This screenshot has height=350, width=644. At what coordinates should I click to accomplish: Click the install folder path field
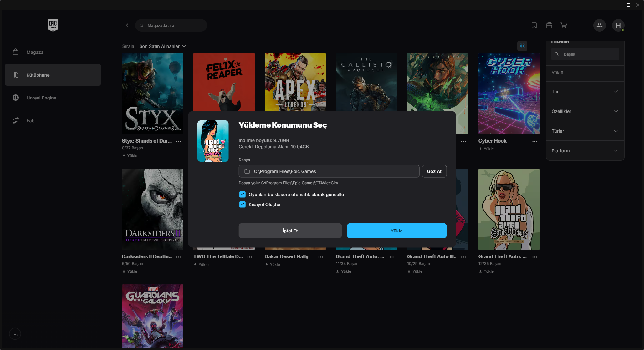(x=329, y=171)
